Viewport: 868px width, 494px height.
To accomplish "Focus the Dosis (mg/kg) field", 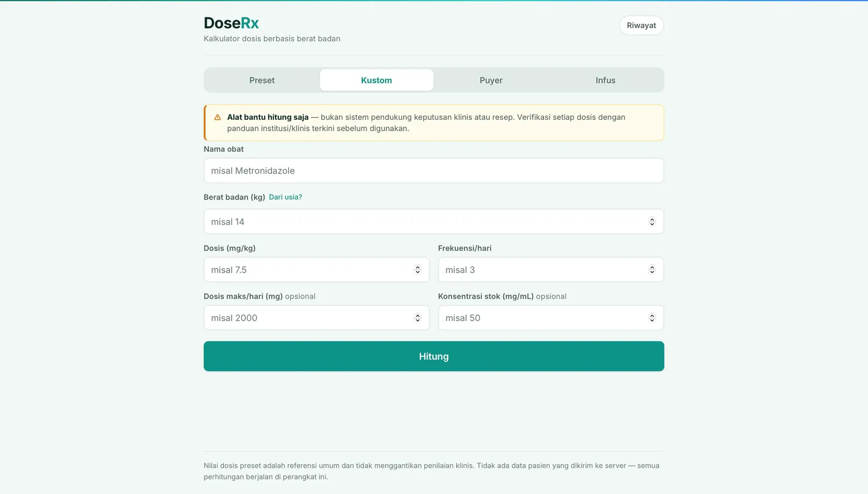I will (x=316, y=270).
